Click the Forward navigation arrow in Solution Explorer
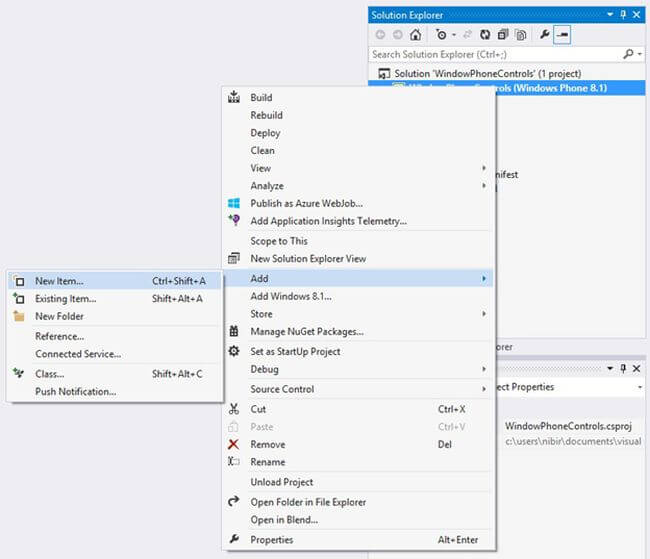This screenshot has width=650, height=559. point(398,35)
